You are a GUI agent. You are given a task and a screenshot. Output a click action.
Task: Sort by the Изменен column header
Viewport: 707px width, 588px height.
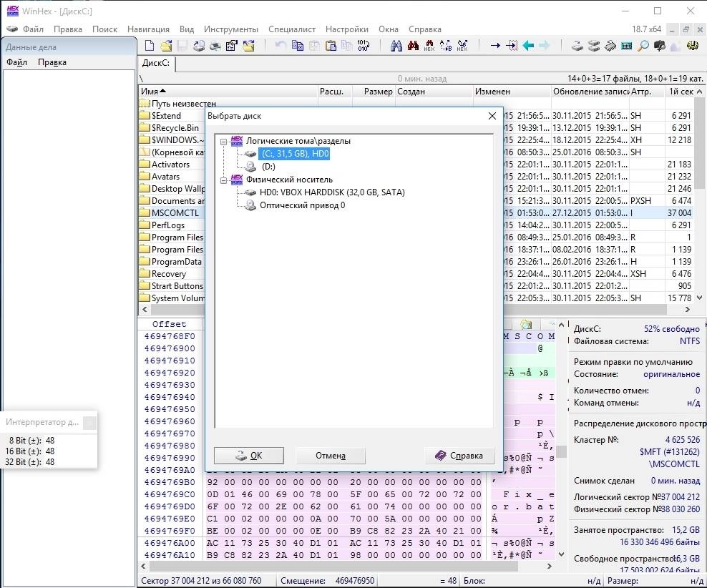[x=512, y=92]
